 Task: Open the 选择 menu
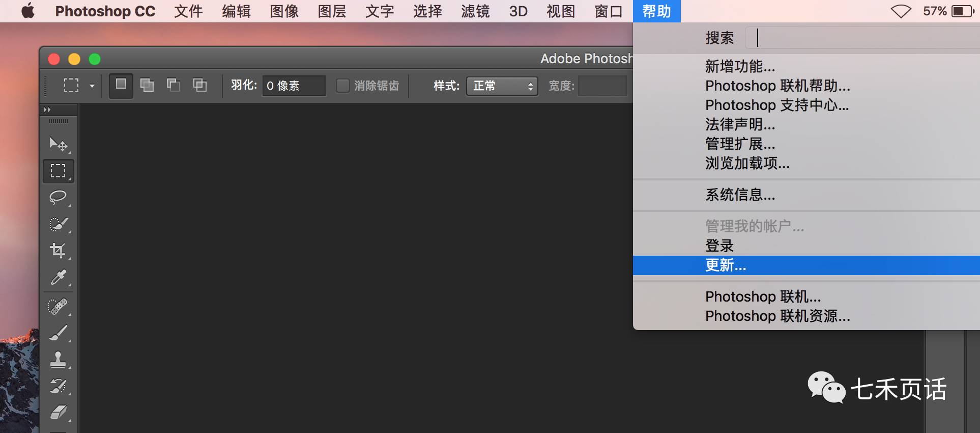427,11
